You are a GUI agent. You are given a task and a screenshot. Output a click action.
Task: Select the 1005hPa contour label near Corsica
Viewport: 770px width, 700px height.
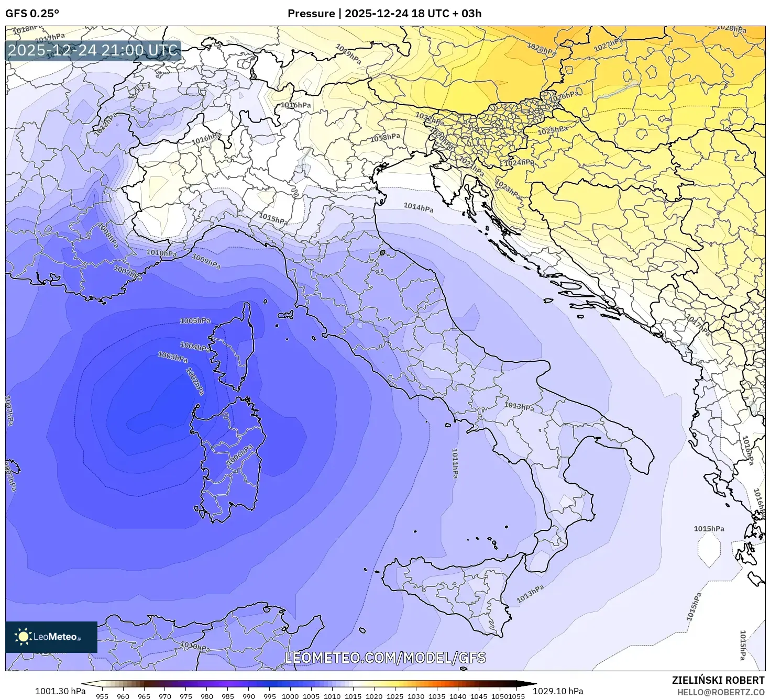point(194,320)
